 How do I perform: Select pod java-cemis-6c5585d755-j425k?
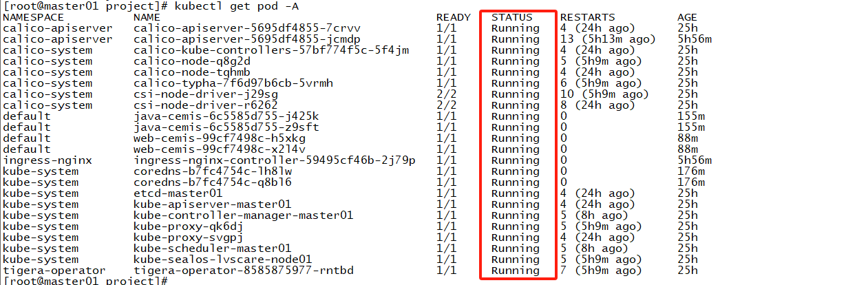226,116
